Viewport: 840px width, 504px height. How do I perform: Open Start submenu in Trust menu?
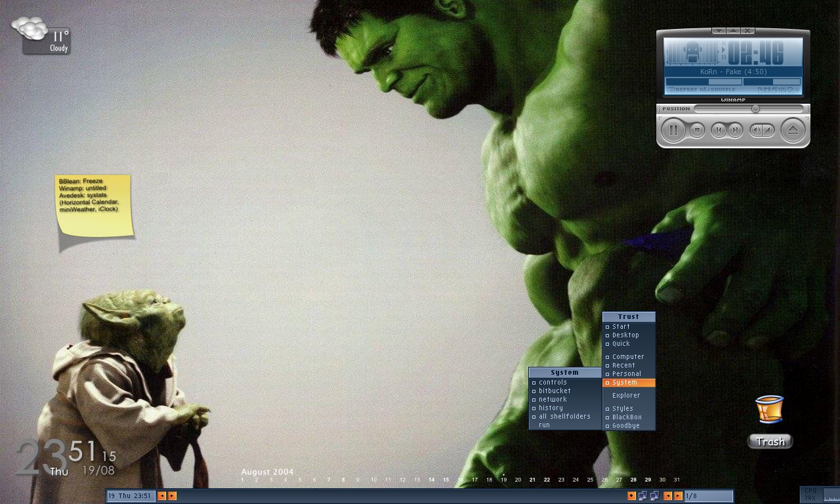coord(629,326)
